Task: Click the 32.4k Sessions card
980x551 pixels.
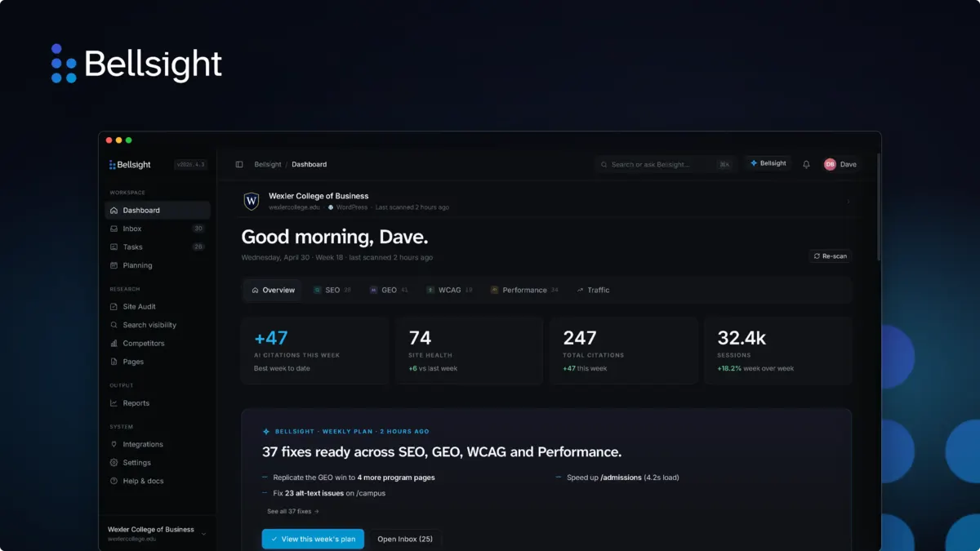Action: point(777,350)
